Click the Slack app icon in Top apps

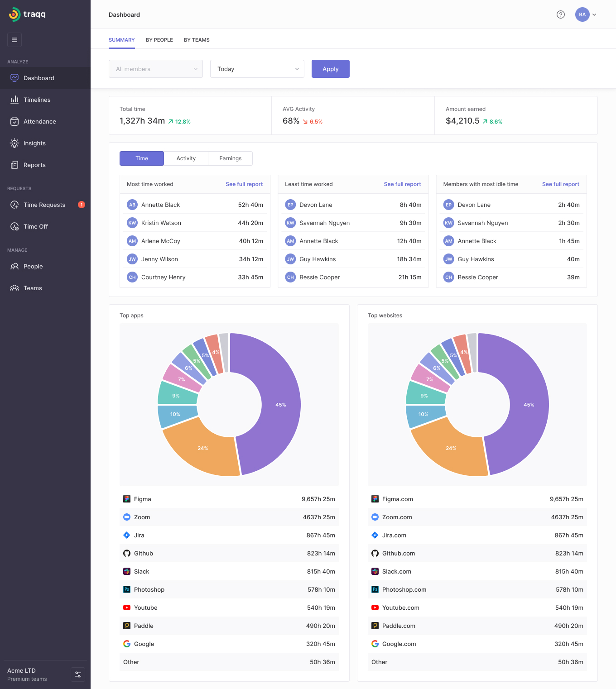[127, 571]
